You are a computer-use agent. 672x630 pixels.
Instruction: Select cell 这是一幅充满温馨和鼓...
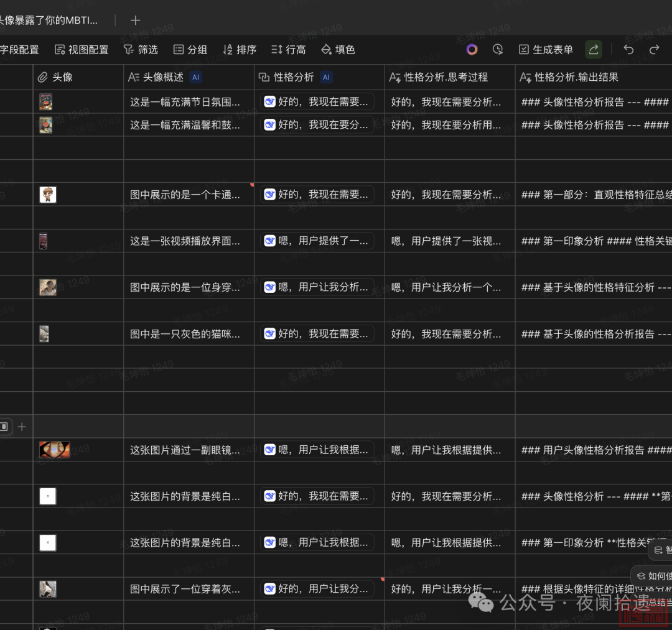click(x=189, y=125)
